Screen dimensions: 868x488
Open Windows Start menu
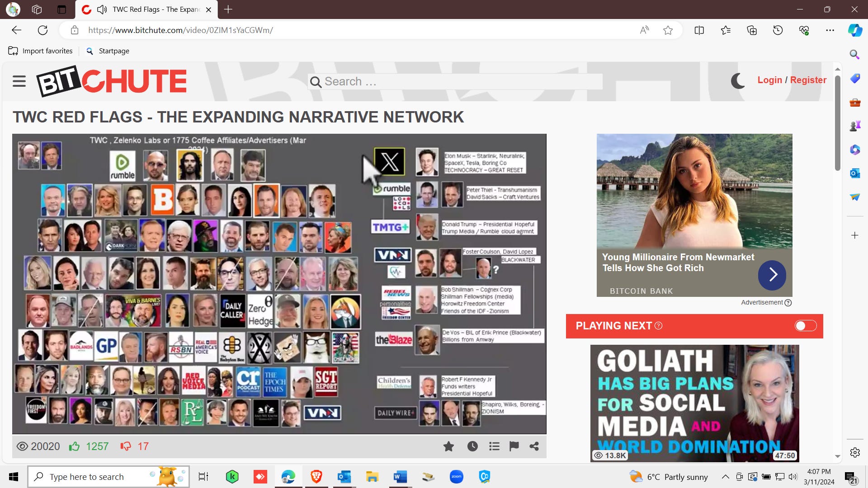(14, 477)
